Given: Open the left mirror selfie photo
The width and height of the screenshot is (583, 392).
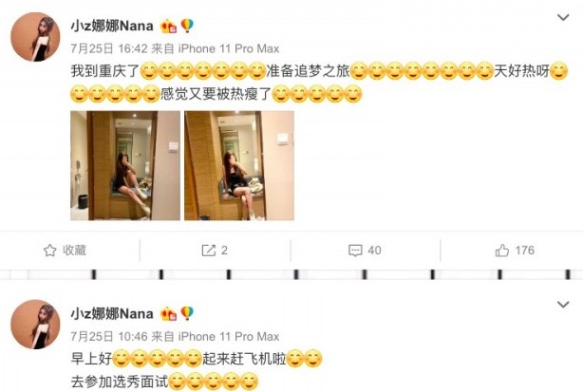Looking at the screenshot, I should pyautogui.click(x=125, y=165).
